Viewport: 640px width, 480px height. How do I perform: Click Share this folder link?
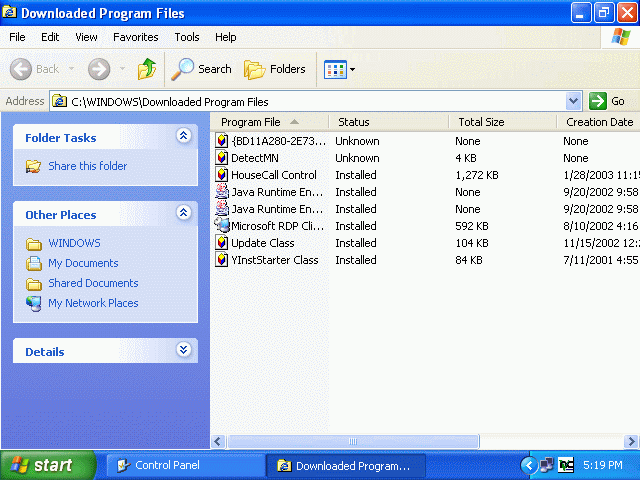pos(88,166)
